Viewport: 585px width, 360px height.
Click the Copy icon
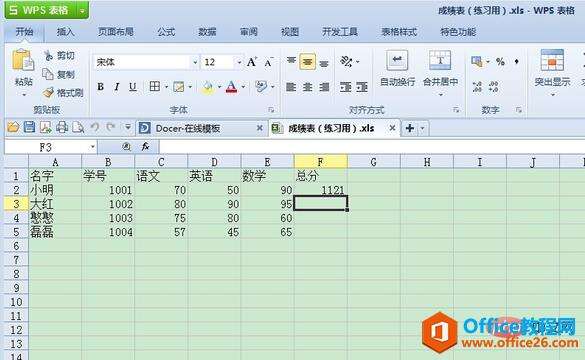[x=48, y=74]
